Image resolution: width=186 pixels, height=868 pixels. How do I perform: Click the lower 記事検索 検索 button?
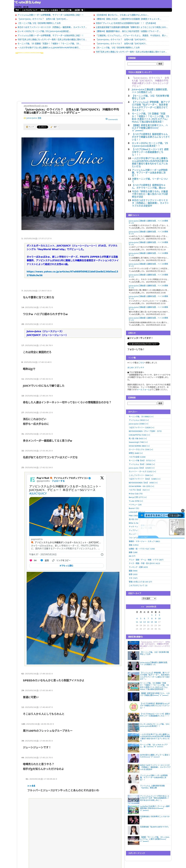point(160,403)
